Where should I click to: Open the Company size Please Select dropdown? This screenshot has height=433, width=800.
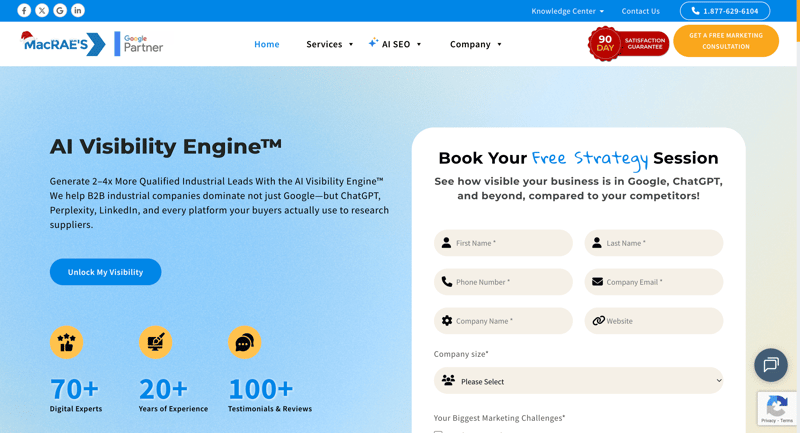point(578,381)
